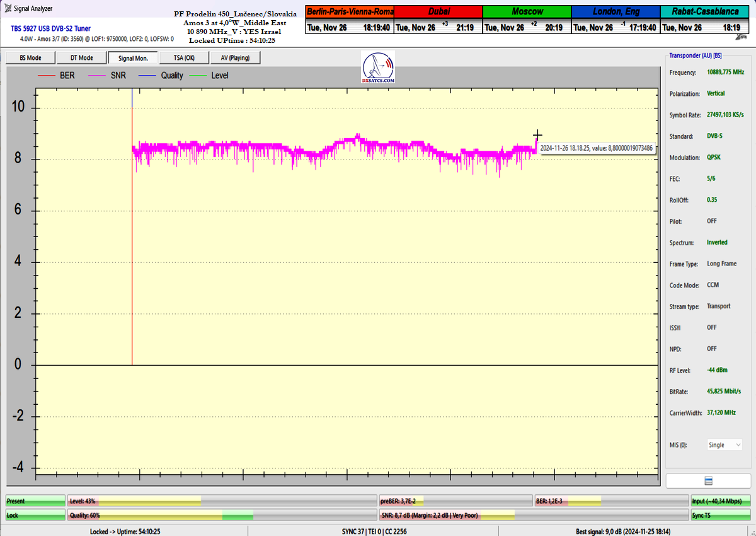Click the Transponder (AU) [BS] panel header
The height and width of the screenshot is (536, 756).
coord(696,55)
